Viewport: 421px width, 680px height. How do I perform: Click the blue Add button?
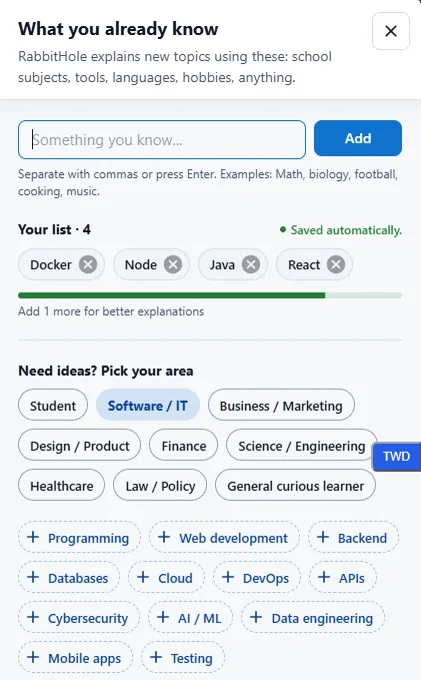(358, 138)
